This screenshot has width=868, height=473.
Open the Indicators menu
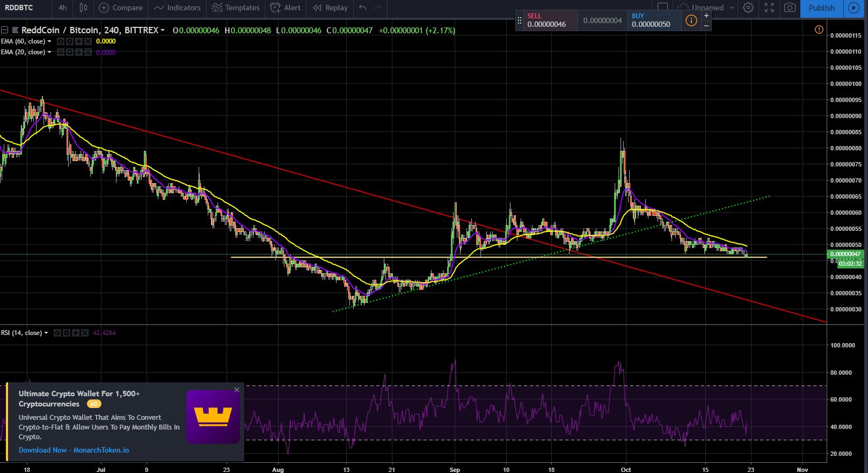[x=177, y=8]
